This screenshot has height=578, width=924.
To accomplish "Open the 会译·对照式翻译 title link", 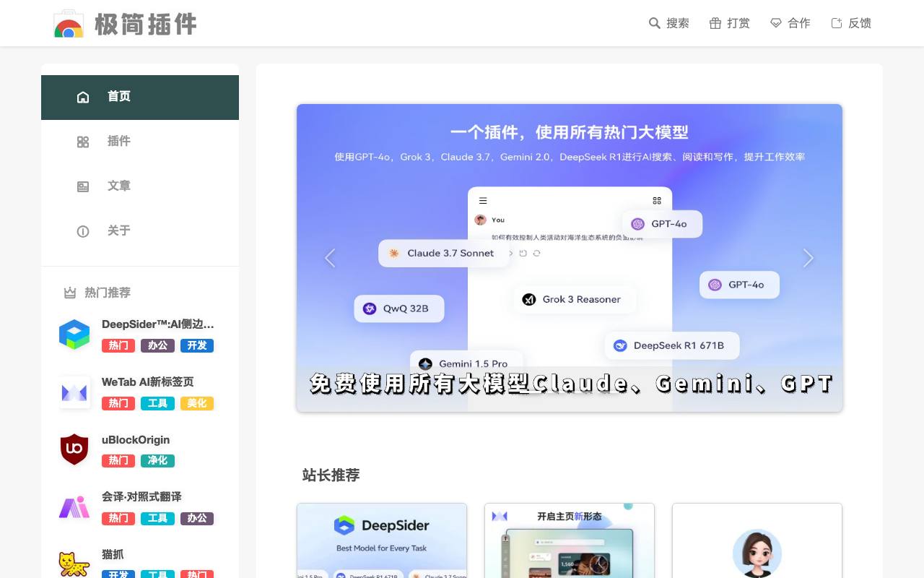I will tap(141, 497).
